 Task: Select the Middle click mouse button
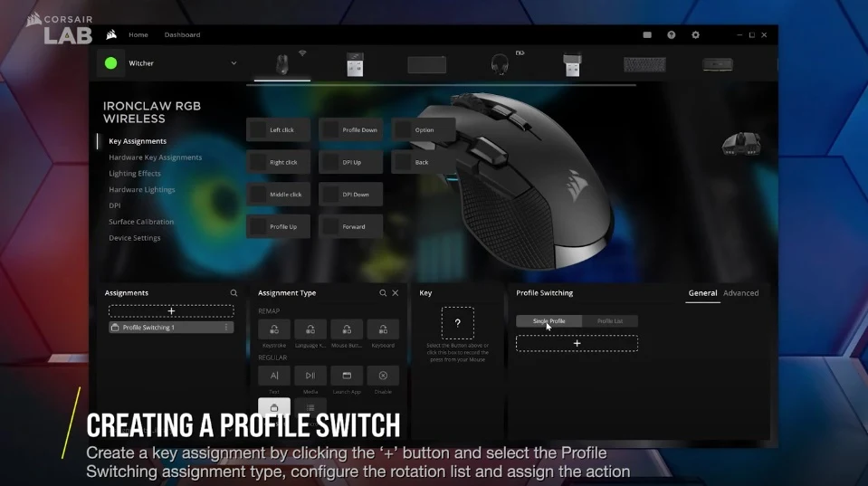(278, 195)
